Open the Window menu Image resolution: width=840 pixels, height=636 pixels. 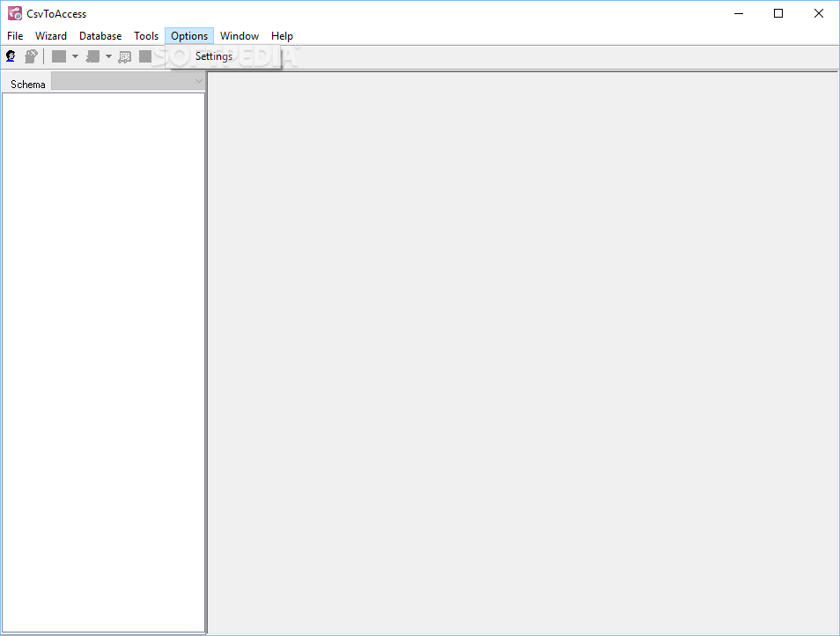pyautogui.click(x=239, y=36)
